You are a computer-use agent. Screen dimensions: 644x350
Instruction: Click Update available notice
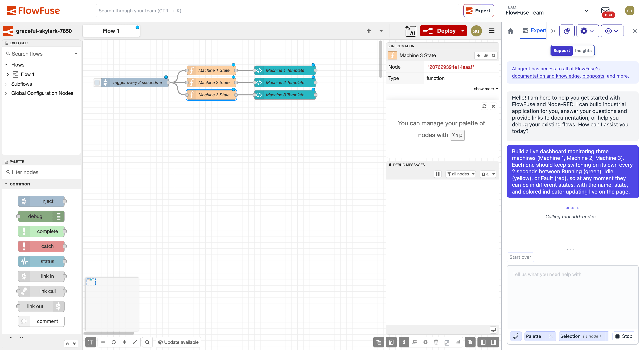178,342
